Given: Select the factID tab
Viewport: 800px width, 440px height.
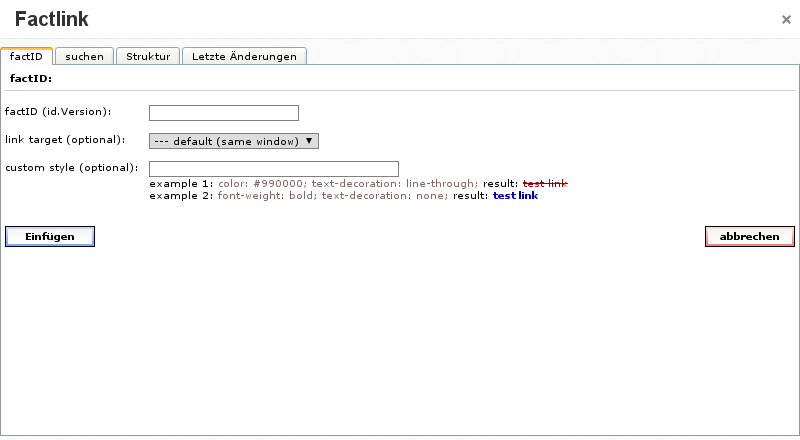Looking at the screenshot, I should [x=26, y=57].
